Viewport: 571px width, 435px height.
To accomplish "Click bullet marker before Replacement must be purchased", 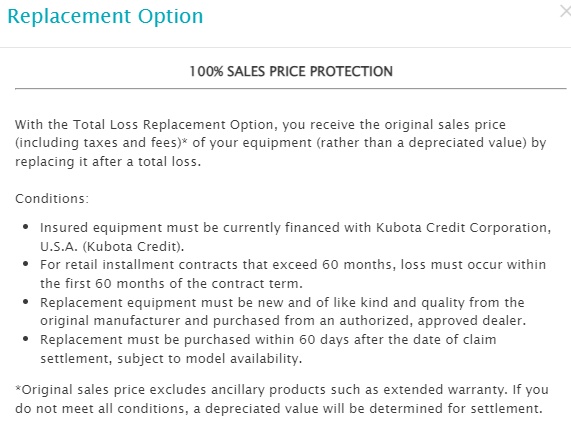I will click(x=25, y=339).
